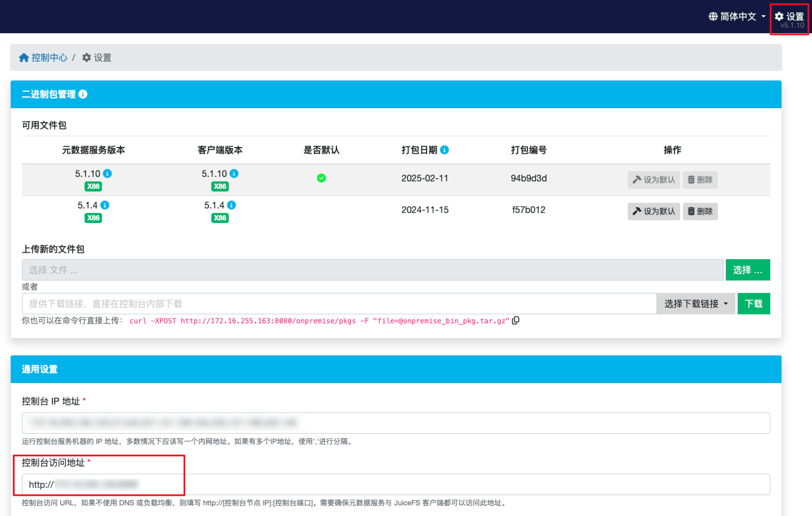The image size is (812, 516).
Task: Expand the dropdown arrow beside 选择下载链接
Action: point(726,303)
